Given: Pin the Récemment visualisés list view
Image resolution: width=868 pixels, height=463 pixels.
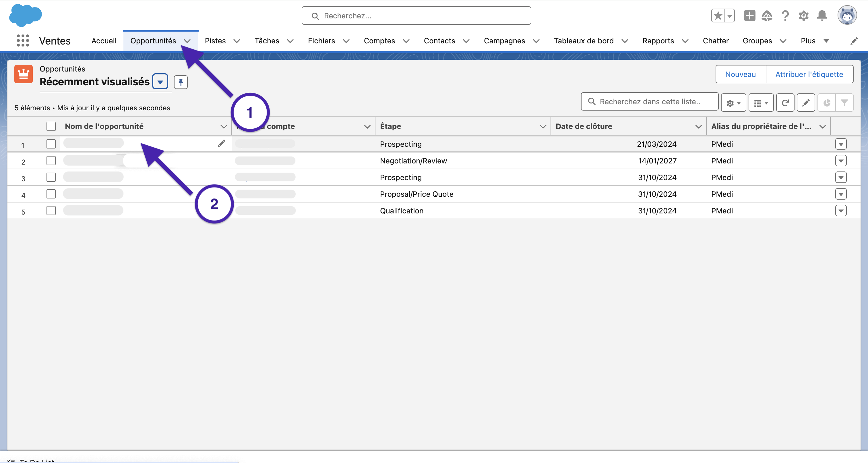Looking at the screenshot, I should 181,82.
